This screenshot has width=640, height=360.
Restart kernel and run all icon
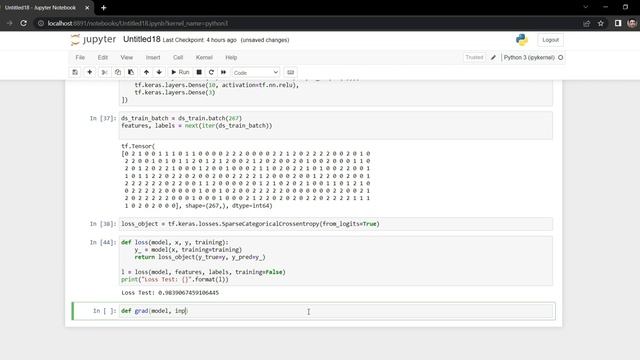(x=223, y=72)
